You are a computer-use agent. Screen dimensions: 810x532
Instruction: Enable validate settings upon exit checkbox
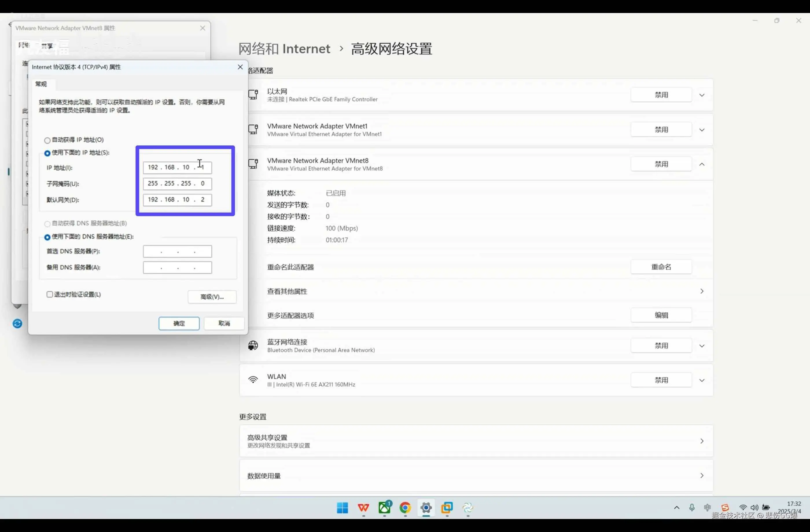click(x=50, y=294)
